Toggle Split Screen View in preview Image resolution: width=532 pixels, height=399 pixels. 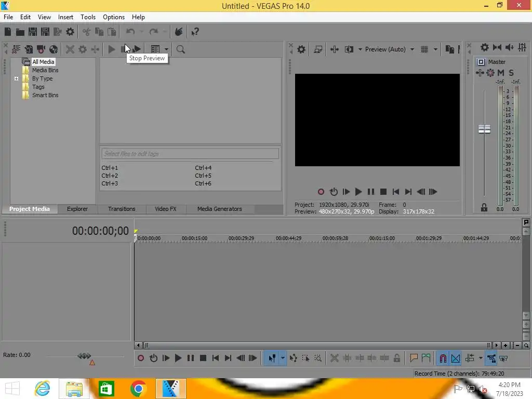point(349,49)
